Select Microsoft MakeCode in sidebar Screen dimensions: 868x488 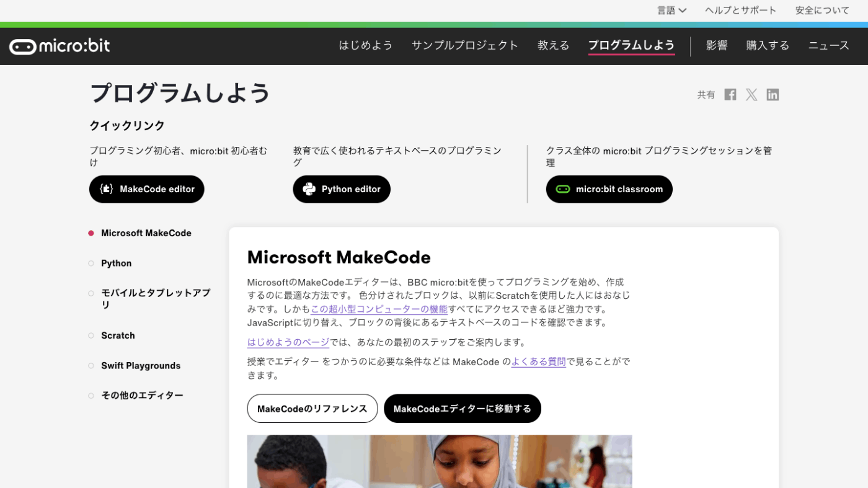[146, 233]
